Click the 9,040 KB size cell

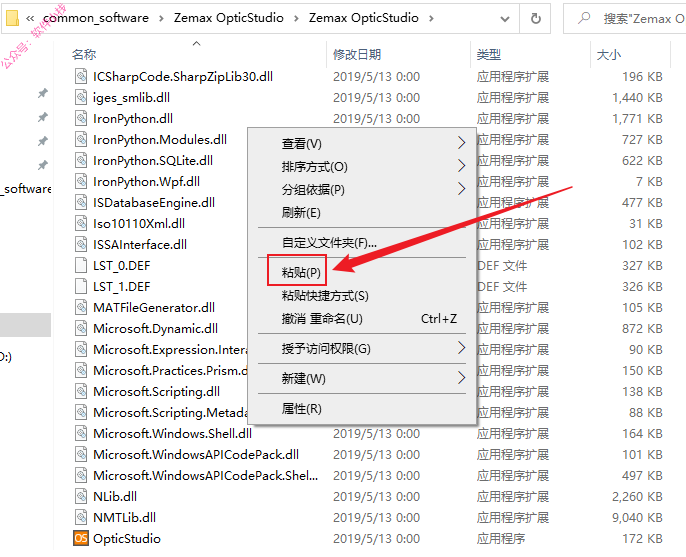(x=637, y=518)
